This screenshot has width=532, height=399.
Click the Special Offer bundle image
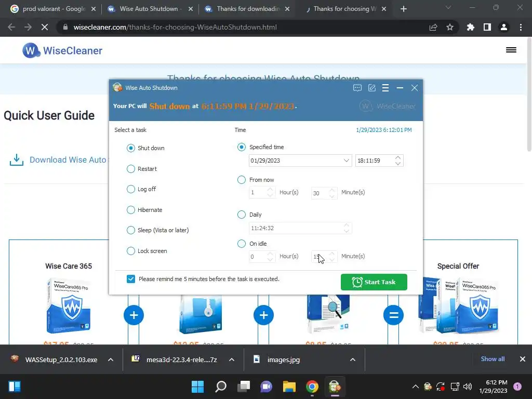point(458,305)
